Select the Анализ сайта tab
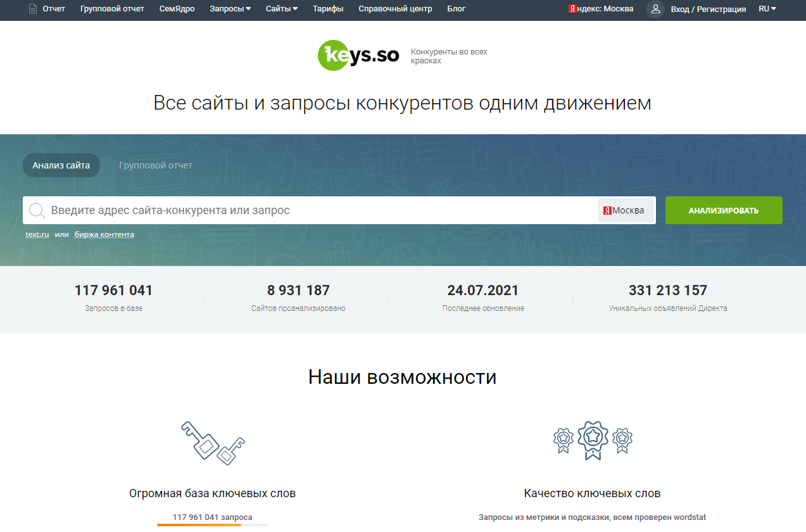This screenshot has height=532, width=806. (61, 165)
